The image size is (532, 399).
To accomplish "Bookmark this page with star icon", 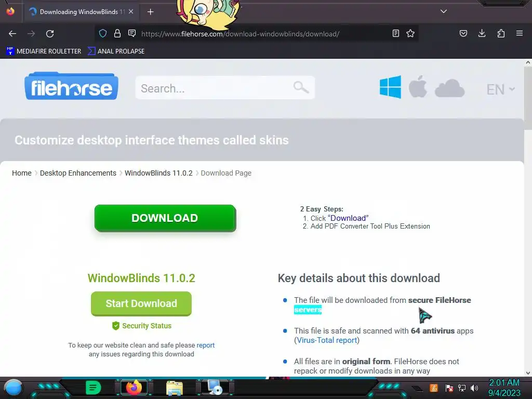I will pyautogui.click(x=410, y=33).
